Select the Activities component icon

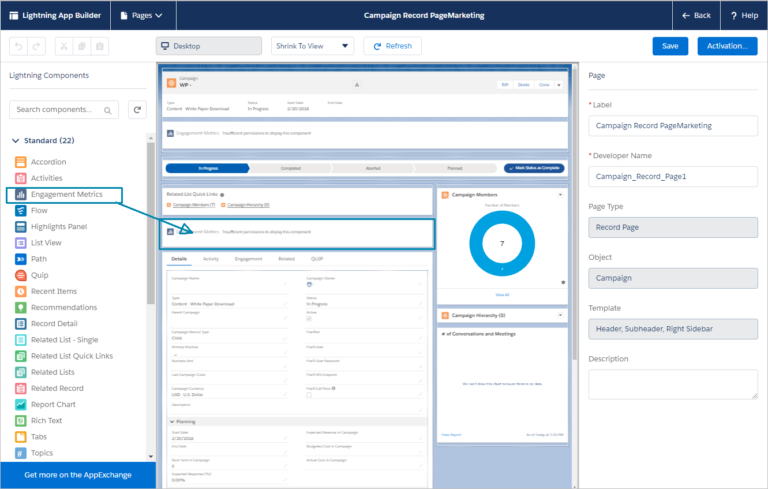21,178
